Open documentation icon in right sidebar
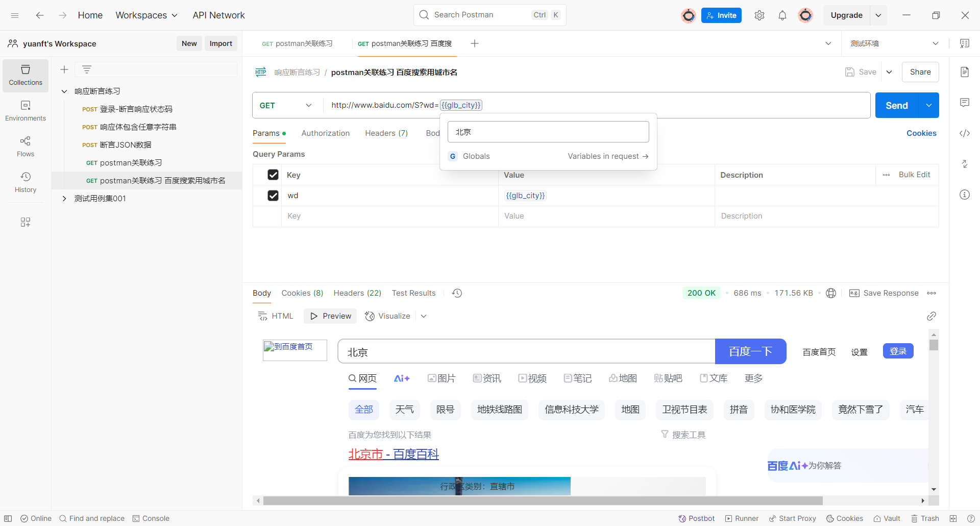This screenshot has height=526, width=980. 965,72
